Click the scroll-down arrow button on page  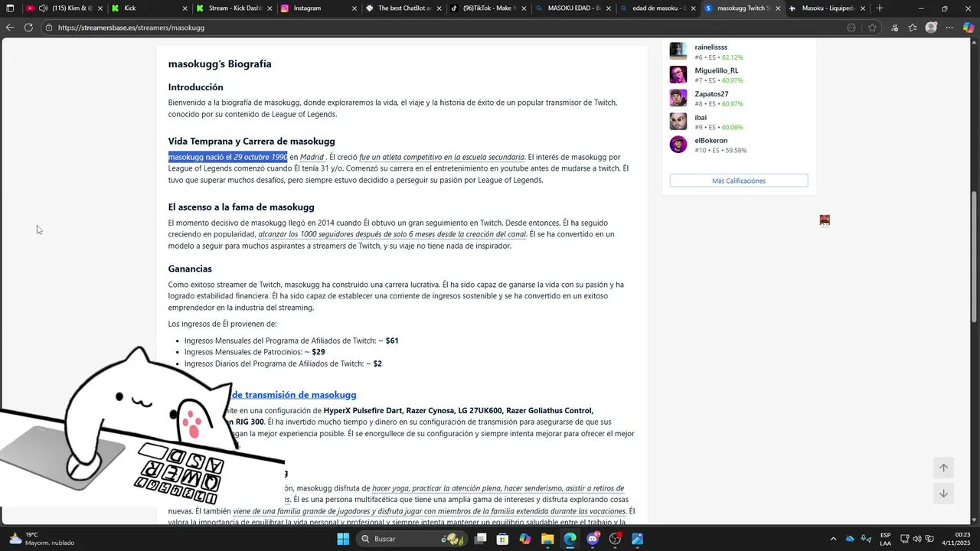[x=943, y=494]
